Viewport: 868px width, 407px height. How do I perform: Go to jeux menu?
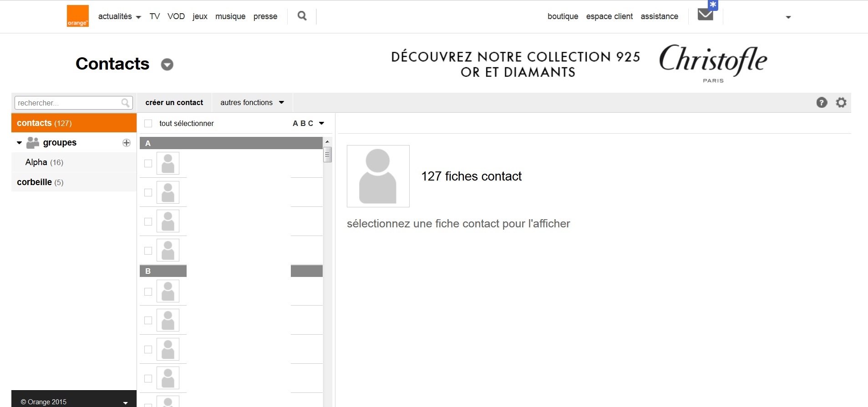(200, 16)
